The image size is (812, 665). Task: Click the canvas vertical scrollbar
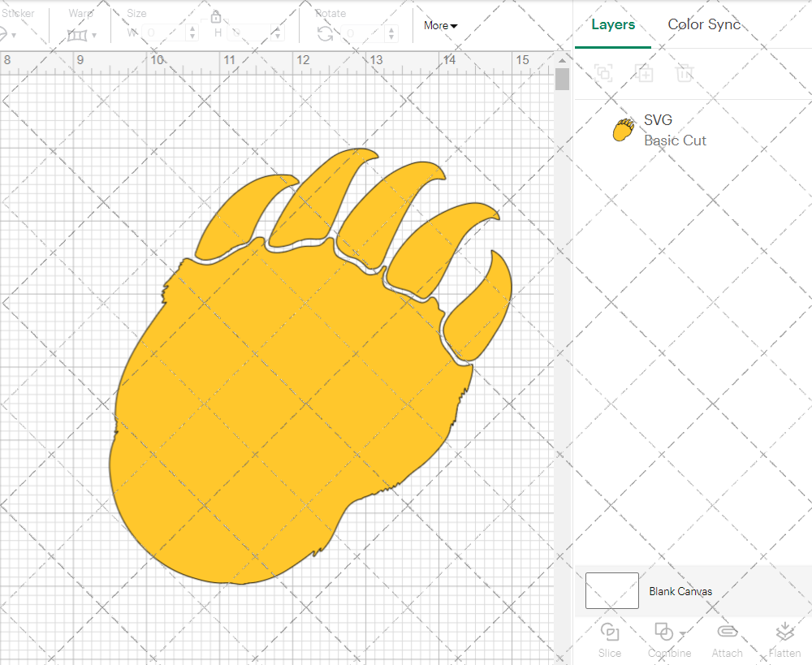coord(560,77)
